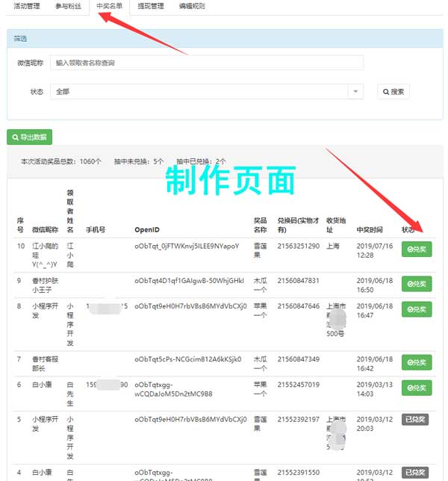Click the OpenID column header
The image size is (448, 481).
147,229
